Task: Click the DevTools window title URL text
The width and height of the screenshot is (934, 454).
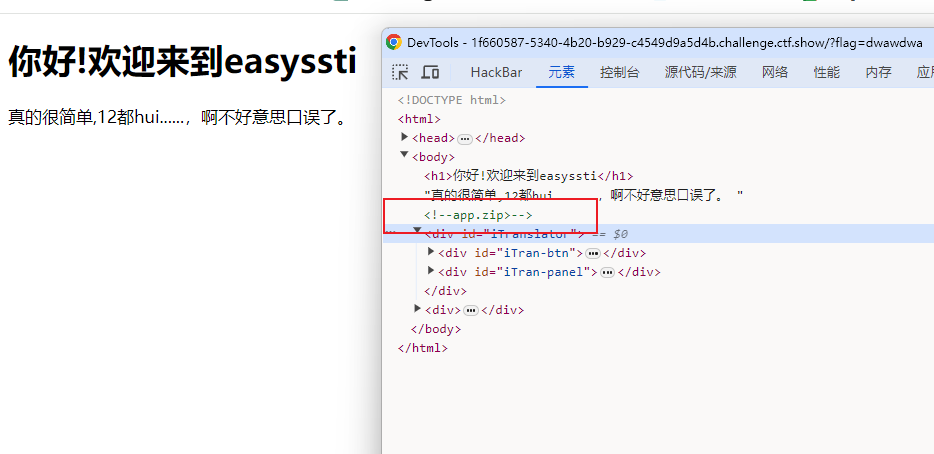Action: click(665, 42)
